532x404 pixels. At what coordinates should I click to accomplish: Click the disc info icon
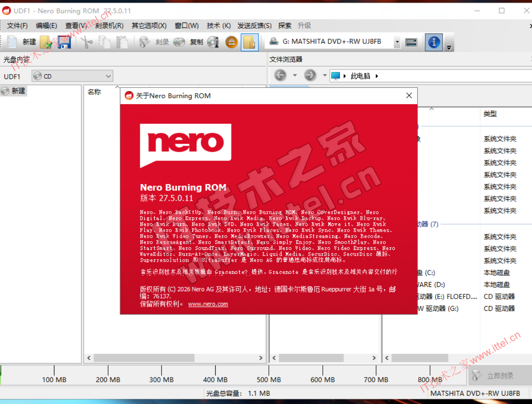(x=213, y=42)
